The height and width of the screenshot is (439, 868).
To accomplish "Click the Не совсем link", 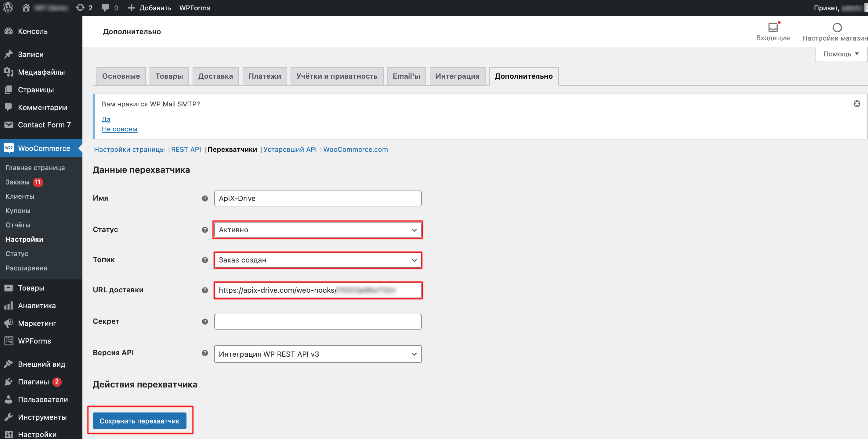I will (x=120, y=129).
